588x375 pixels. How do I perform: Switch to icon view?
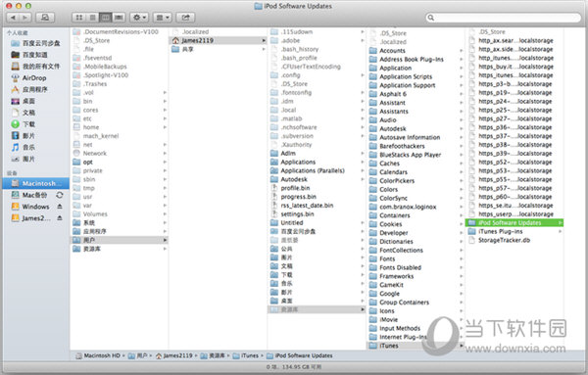coord(79,18)
